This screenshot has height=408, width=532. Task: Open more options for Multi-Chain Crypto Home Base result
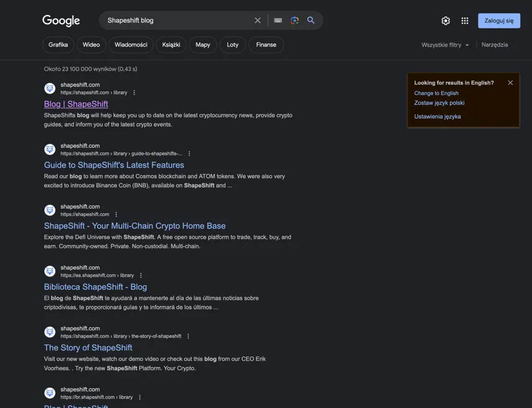tap(116, 214)
